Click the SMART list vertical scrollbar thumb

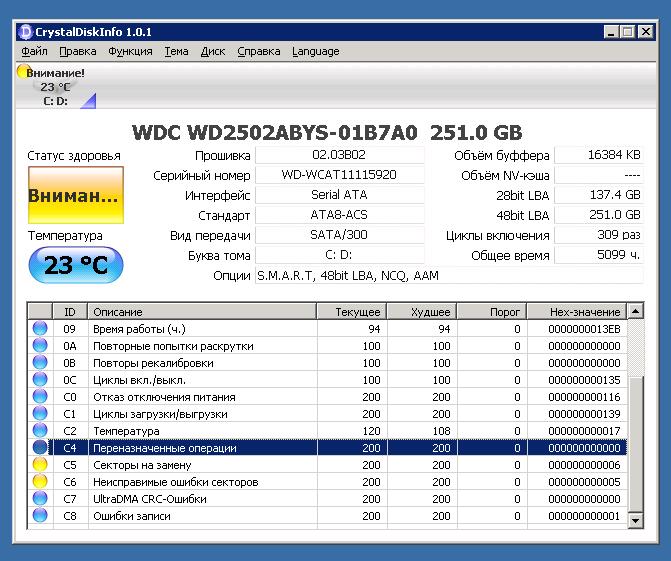pyautogui.click(x=635, y=444)
